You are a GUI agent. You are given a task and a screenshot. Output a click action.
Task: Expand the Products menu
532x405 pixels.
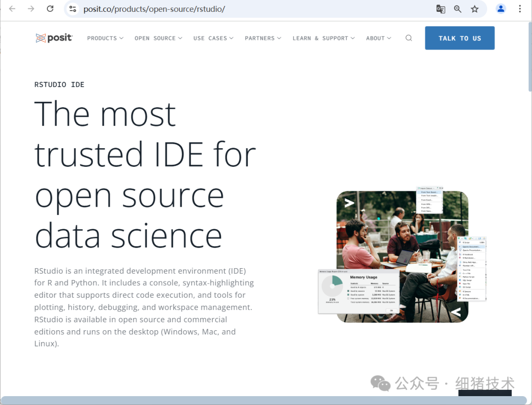tap(105, 38)
